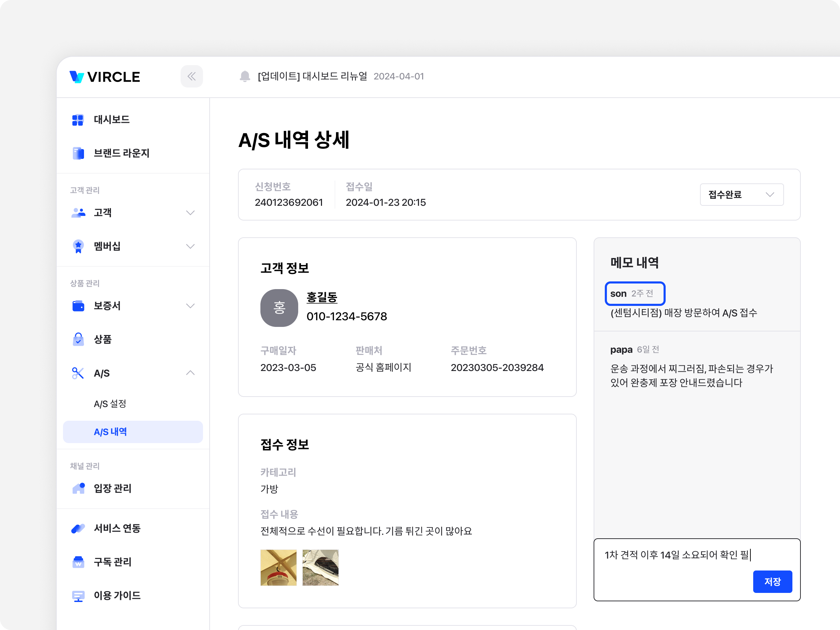
Task: Open the 접수완료 status dropdown
Action: tap(741, 195)
